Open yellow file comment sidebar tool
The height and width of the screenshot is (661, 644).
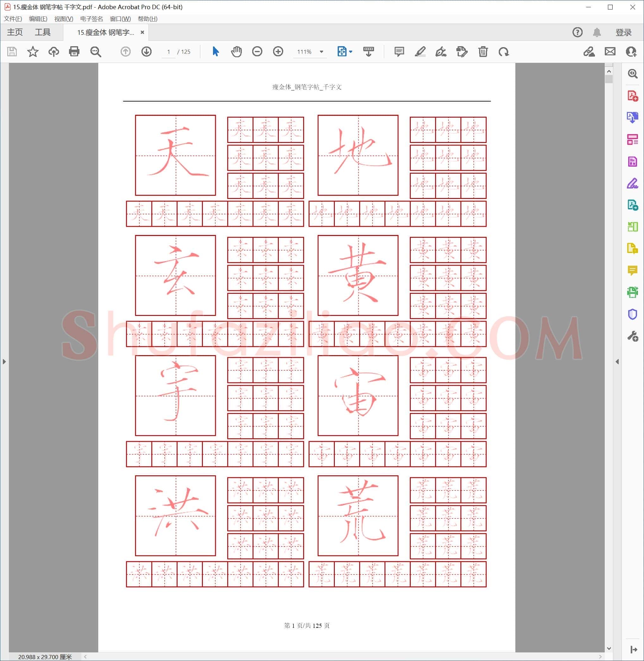(633, 249)
